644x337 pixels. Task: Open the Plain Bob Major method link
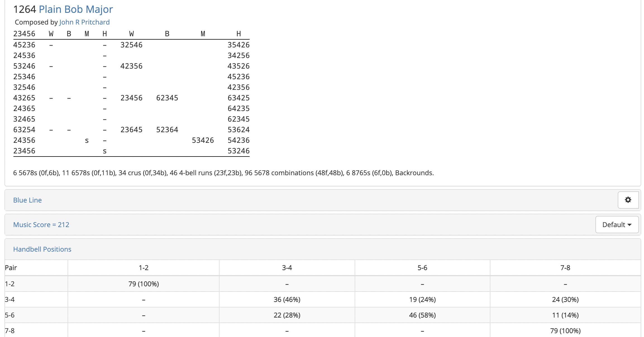pyautogui.click(x=76, y=9)
